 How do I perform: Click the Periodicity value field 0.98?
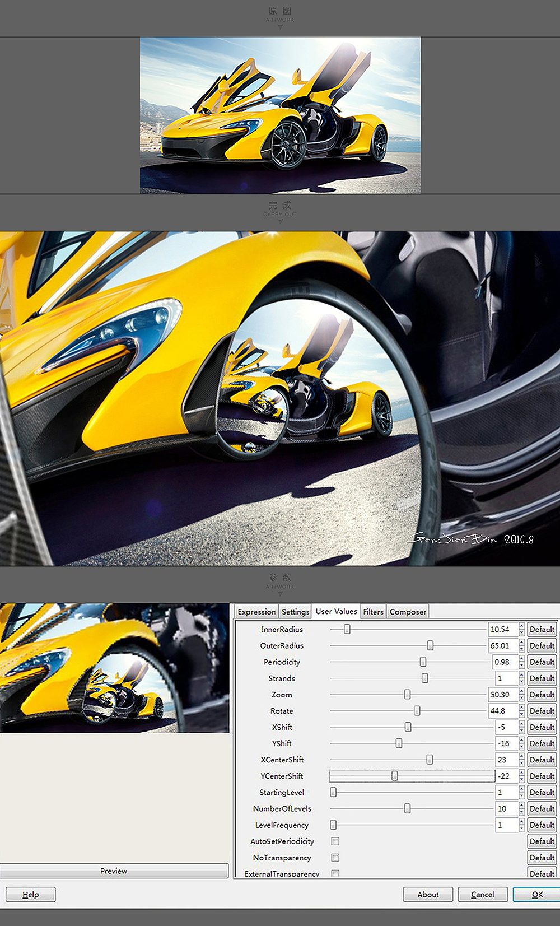(505, 662)
